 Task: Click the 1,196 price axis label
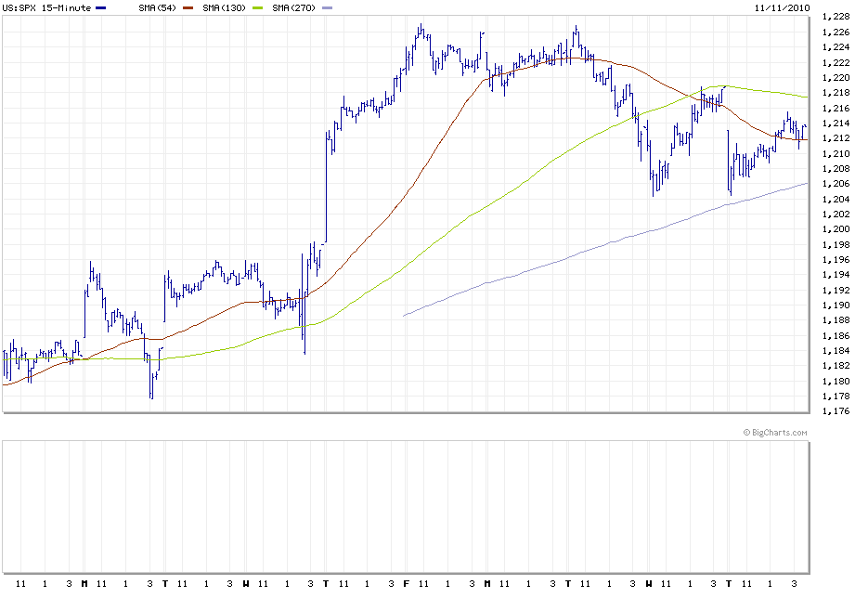pos(836,260)
